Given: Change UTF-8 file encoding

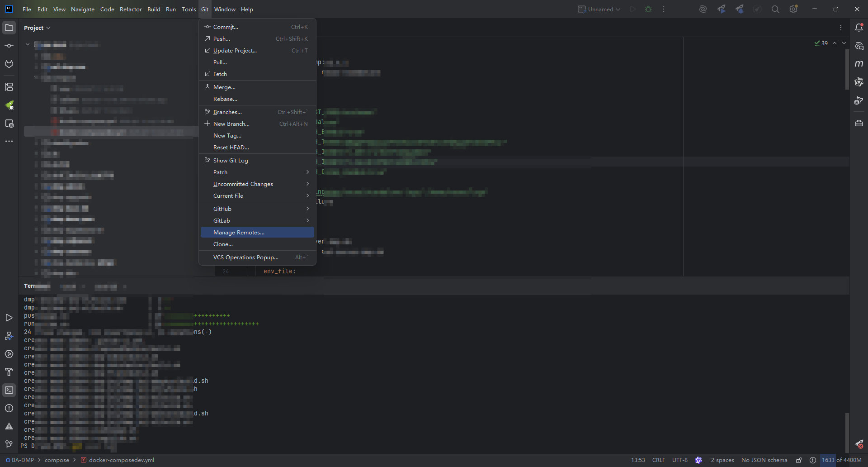Looking at the screenshot, I should point(680,460).
